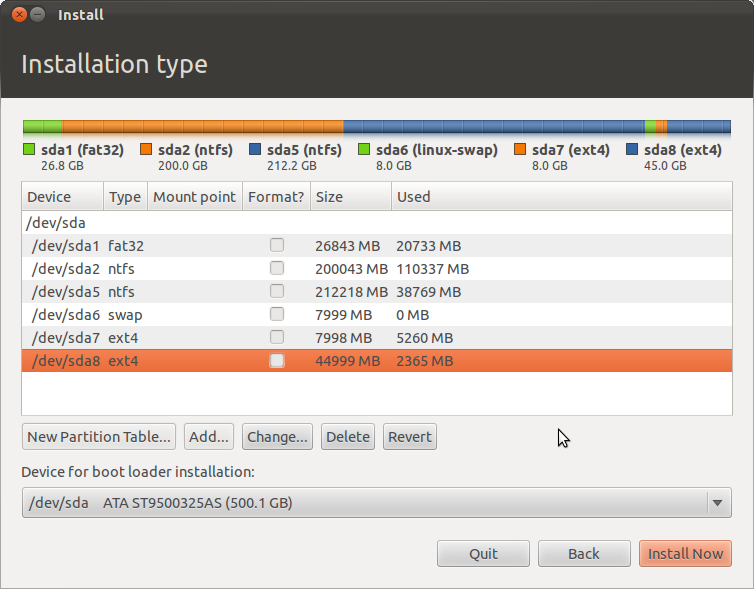
Task: Click Install Now to begin installation
Action: pos(685,554)
